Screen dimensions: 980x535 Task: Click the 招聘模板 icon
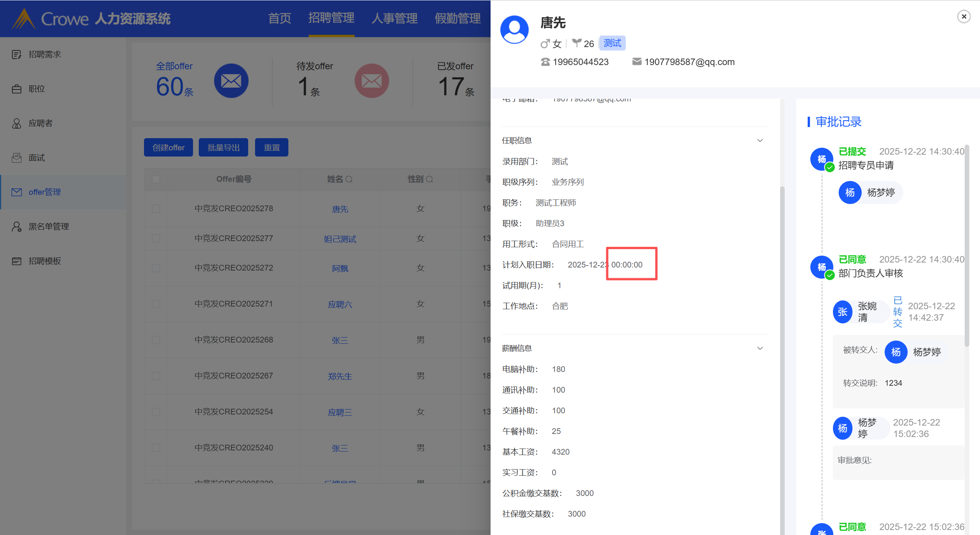coord(16,261)
